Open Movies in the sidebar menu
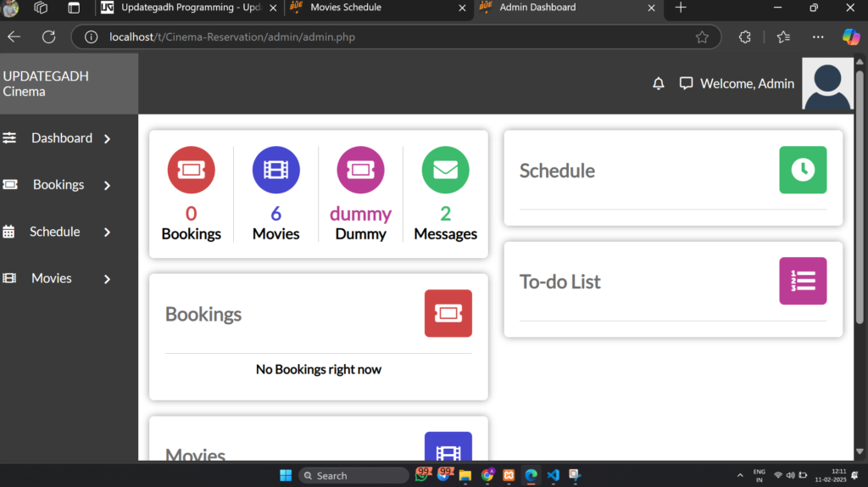 51,278
